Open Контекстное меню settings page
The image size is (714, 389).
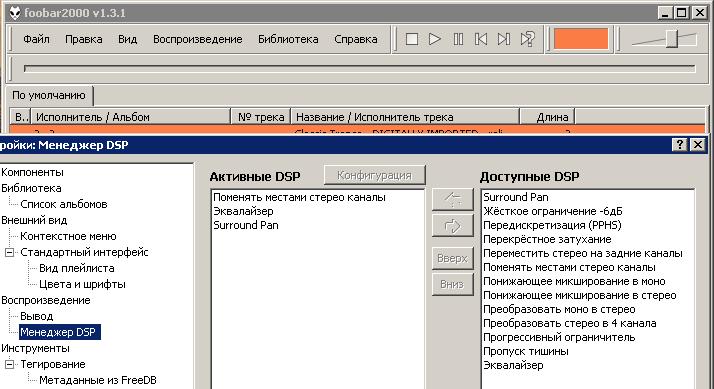[x=68, y=236]
